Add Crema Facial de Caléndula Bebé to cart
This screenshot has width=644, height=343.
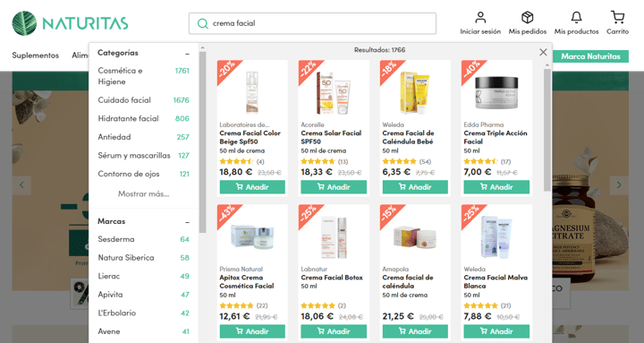tap(415, 187)
